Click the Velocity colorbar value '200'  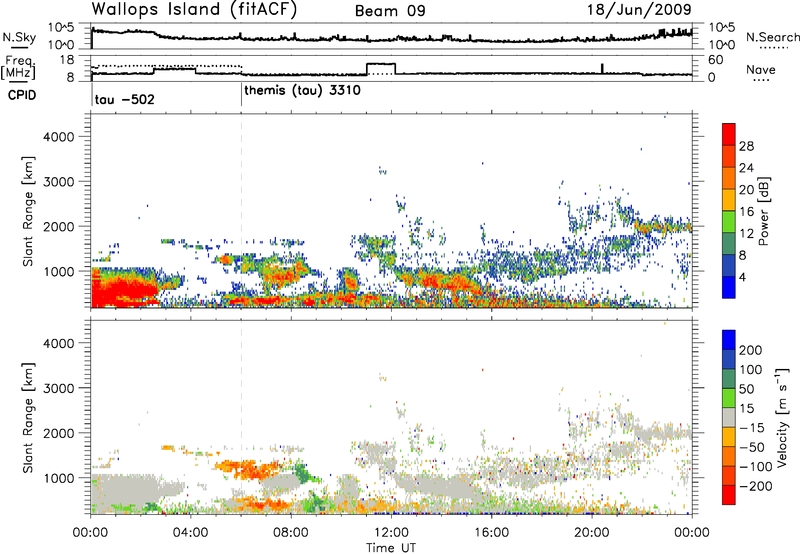(751, 350)
